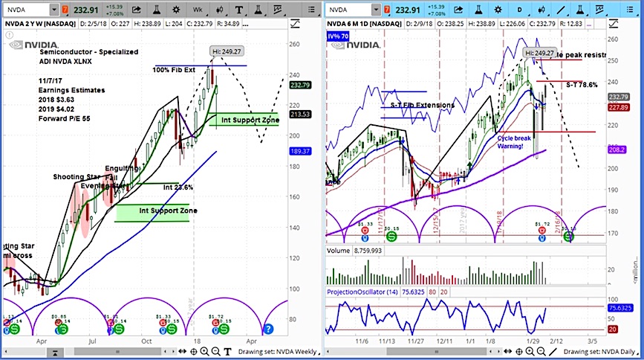Click the left chart horizontal scrollbar thumb

coord(117,352)
